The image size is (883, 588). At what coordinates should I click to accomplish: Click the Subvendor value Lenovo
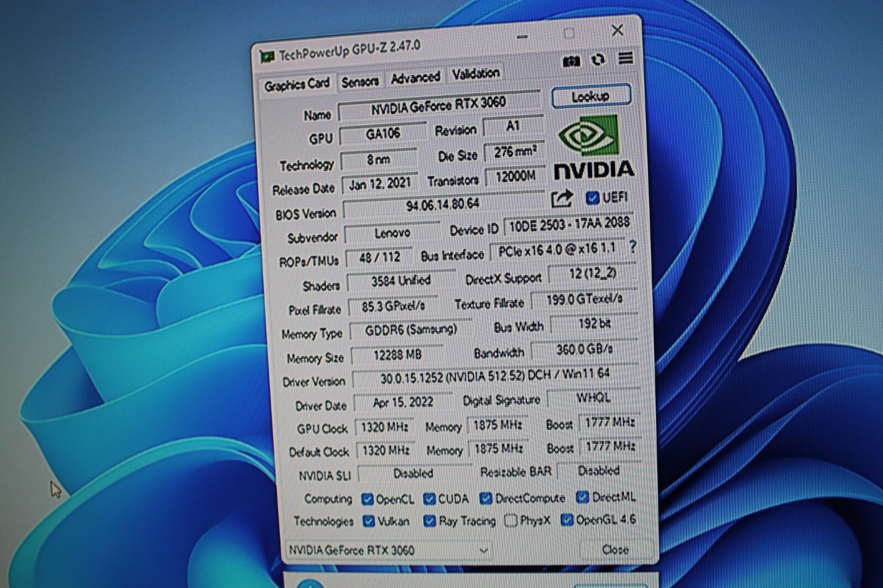(392, 233)
